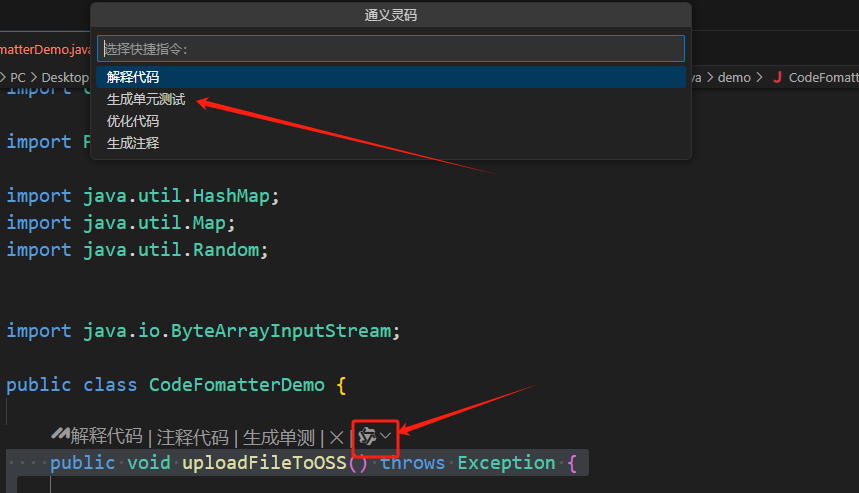This screenshot has width=859, height=493.
Task: Focus the 选择快捷指令 input field
Action: [x=391, y=48]
